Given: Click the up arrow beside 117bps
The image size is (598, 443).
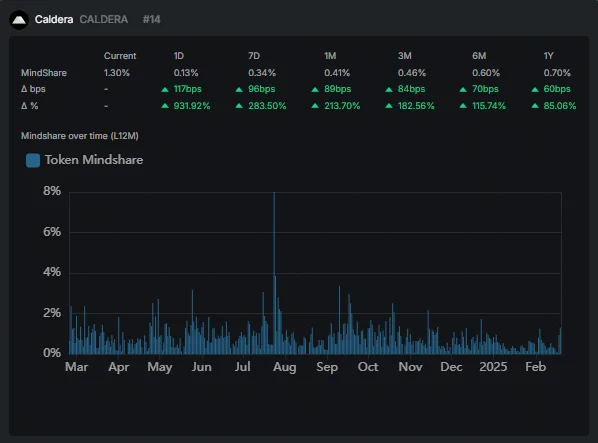Looking at the screenshot, I should click(x=165, y=90).
